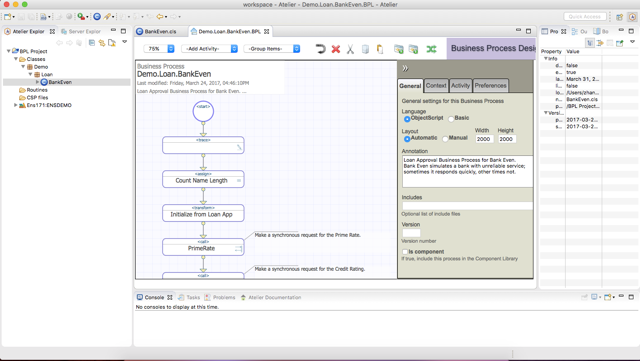
Task: Switch to the Preferences settings tab
Action: 491,85
